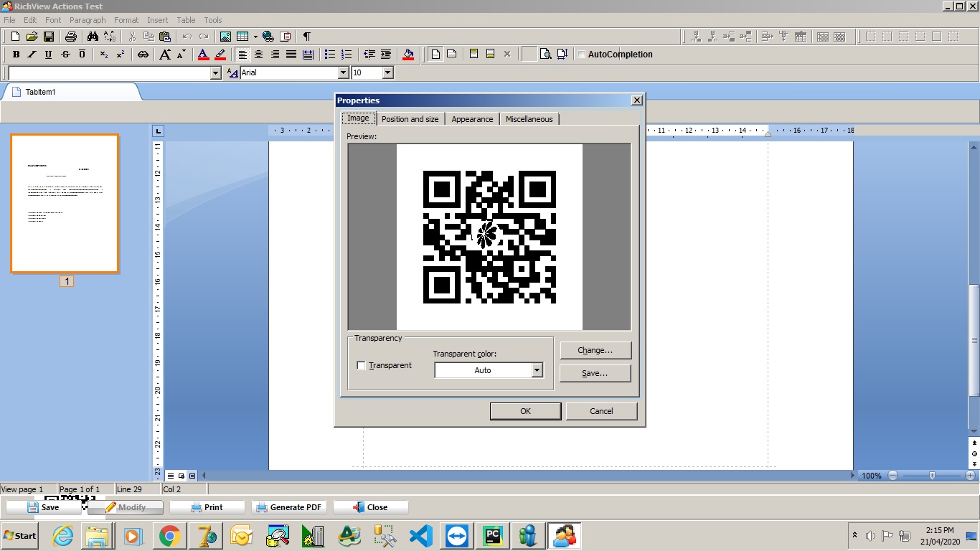Create a new document via toolbar
This screenshot has height=551, width=980.
15,37
